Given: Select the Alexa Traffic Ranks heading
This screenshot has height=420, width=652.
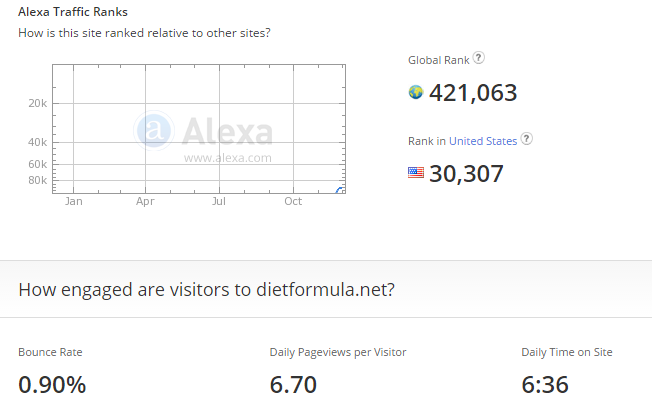Looking at the screenshot, I should tap(73, 12).
